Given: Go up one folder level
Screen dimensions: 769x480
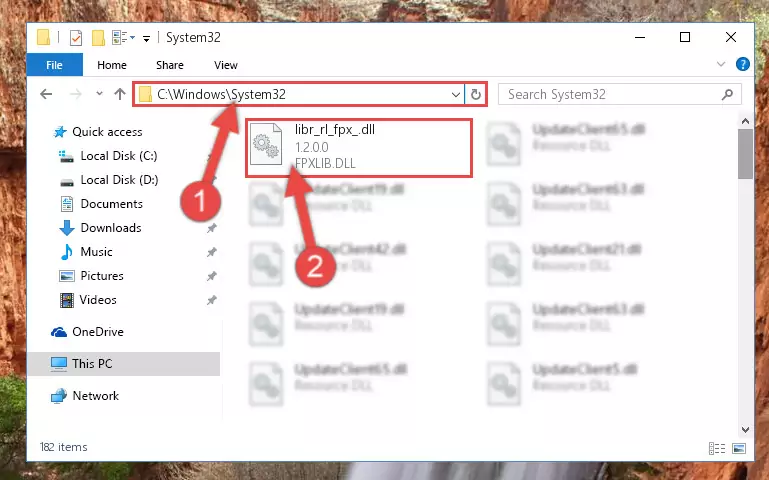Looking at the screenshot, I should 120,94.
